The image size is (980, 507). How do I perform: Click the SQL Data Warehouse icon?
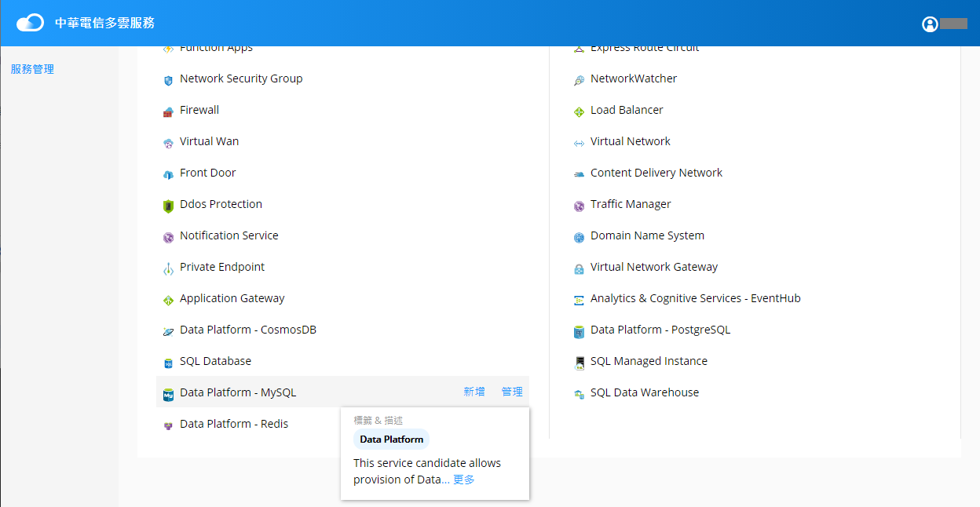pyautogui.click(x=579, y=394)
